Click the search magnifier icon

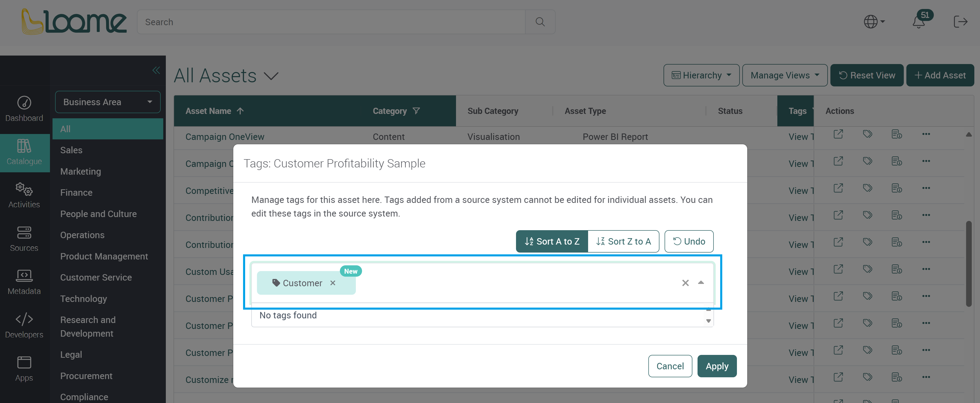click(540, 22)
